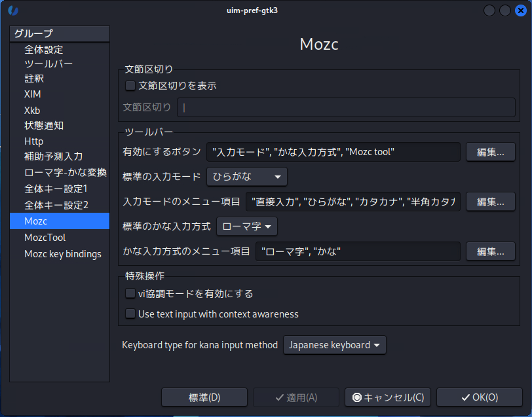Click the uim app icon in title bar
The image size is (532, 417).
13,10
